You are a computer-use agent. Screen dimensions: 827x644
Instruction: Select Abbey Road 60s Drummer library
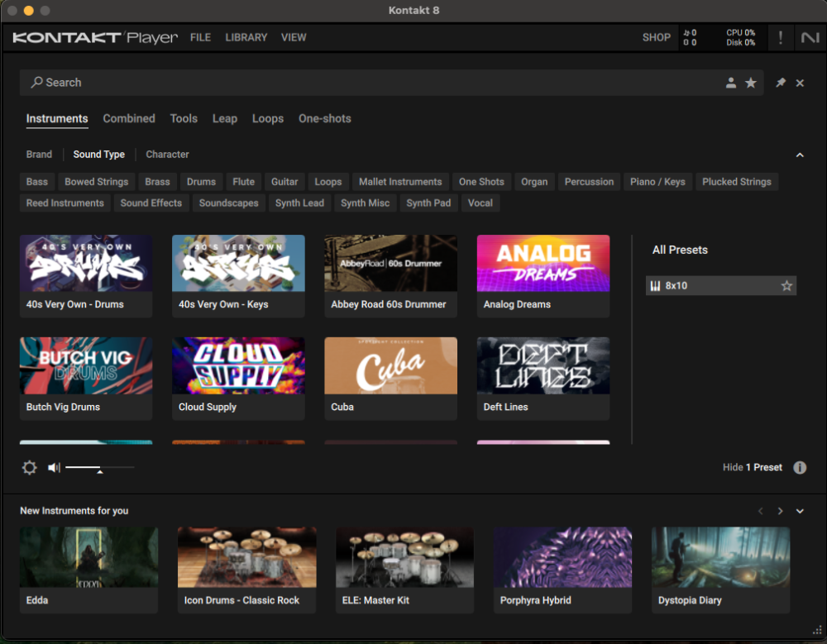click(391, 276)
